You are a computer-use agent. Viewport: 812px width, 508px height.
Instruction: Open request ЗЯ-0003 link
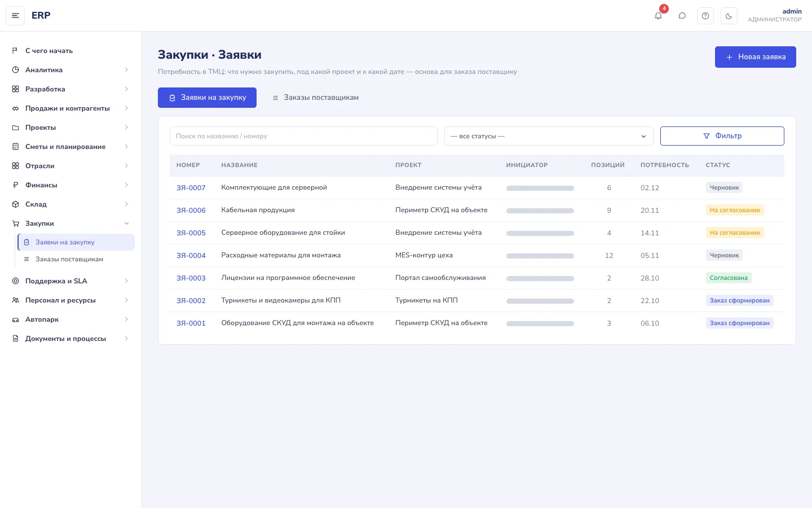click(x=191, y=278)
